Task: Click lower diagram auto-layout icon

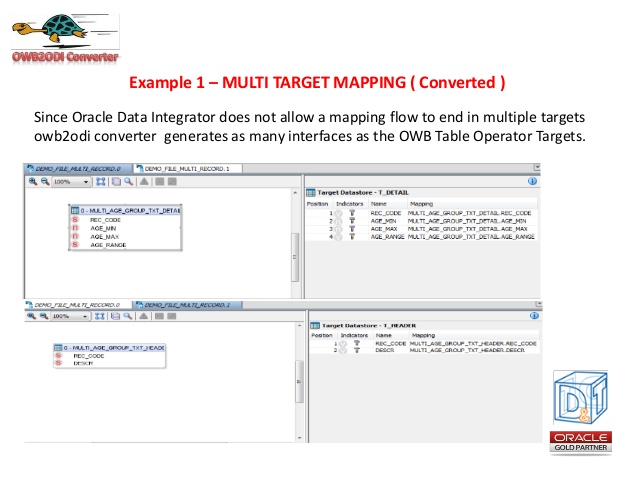Action: tap(116, 316)
